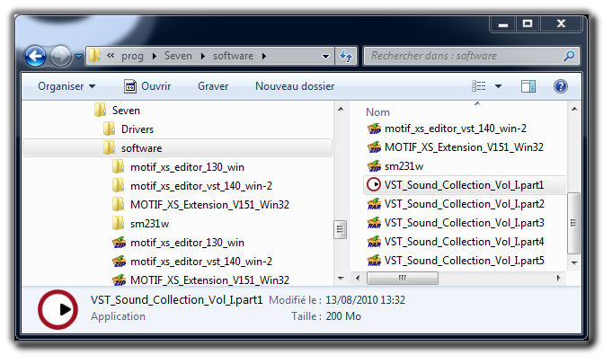612x364 pixels.
Task: Click the file list vertical scrollbar thumb
Action: click(x=573, y=223)
